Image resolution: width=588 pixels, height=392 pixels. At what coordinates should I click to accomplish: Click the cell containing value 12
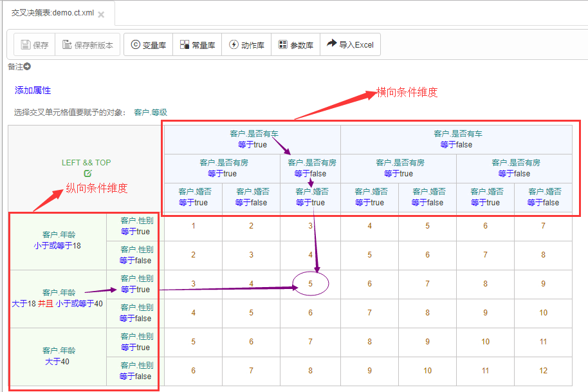(x=544, y=371)
